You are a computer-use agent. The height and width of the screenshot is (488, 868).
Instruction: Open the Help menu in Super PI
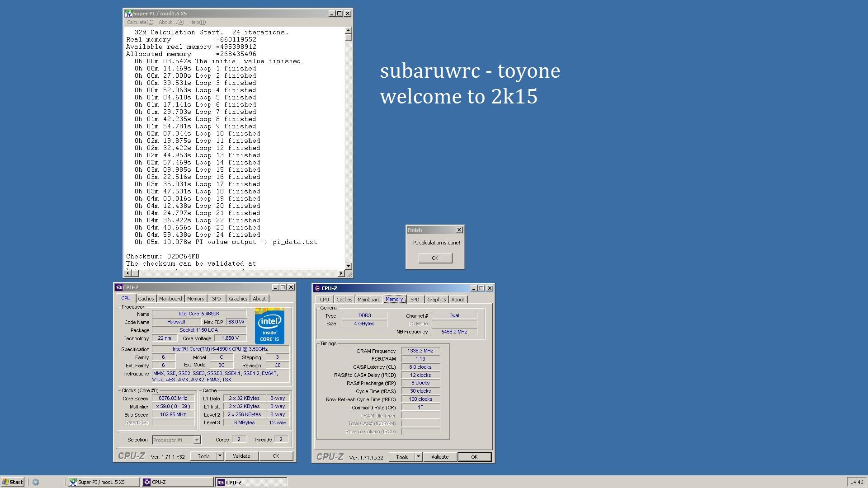click(x=198, y=22)
